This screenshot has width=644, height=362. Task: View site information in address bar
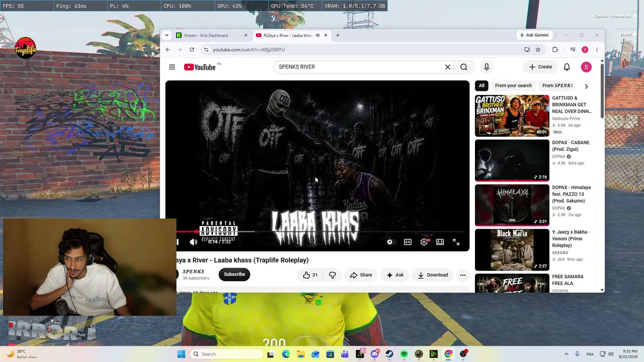click(206, 50)
